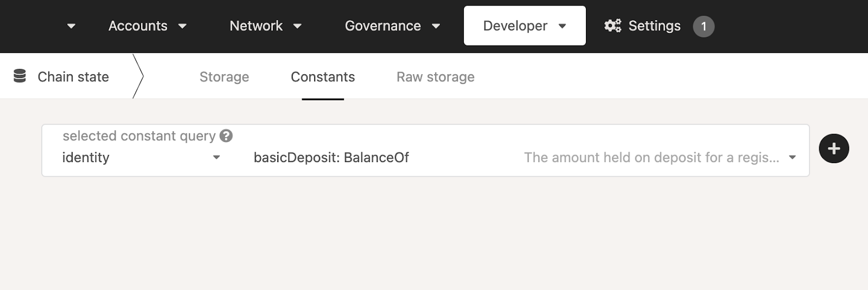
Task: Click the Settings gear icon
Action: coord(612,26)
